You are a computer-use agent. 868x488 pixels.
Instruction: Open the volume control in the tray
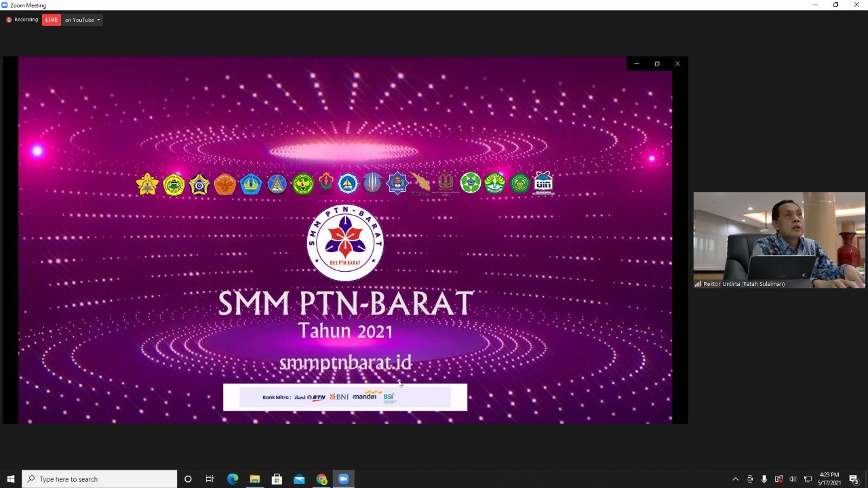click(x=793, y=479)
